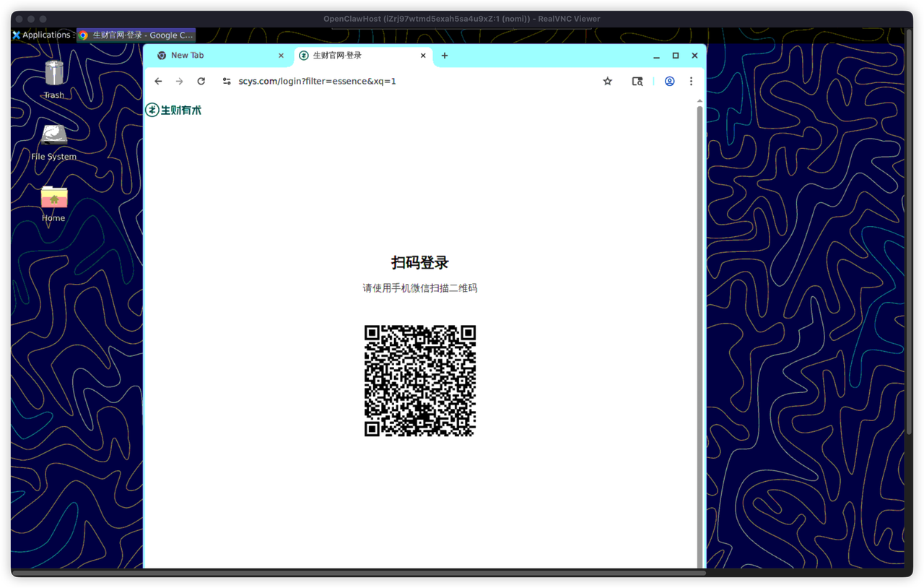Click the site information icon in address bar

pyautogui.click(x=227, y=82)
